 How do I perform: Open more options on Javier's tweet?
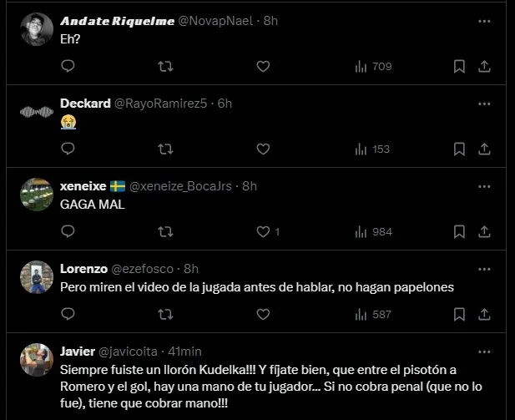484,352
